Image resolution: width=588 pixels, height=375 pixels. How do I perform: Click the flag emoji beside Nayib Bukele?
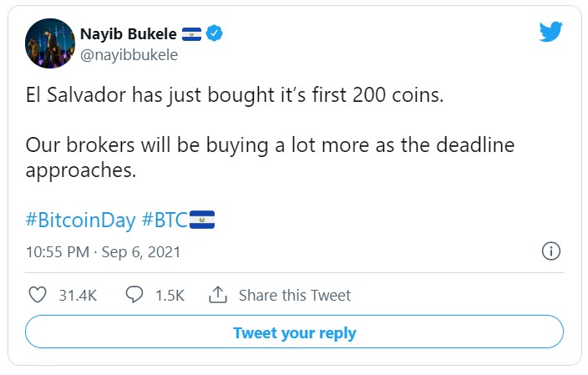click(x=192, y=33)
